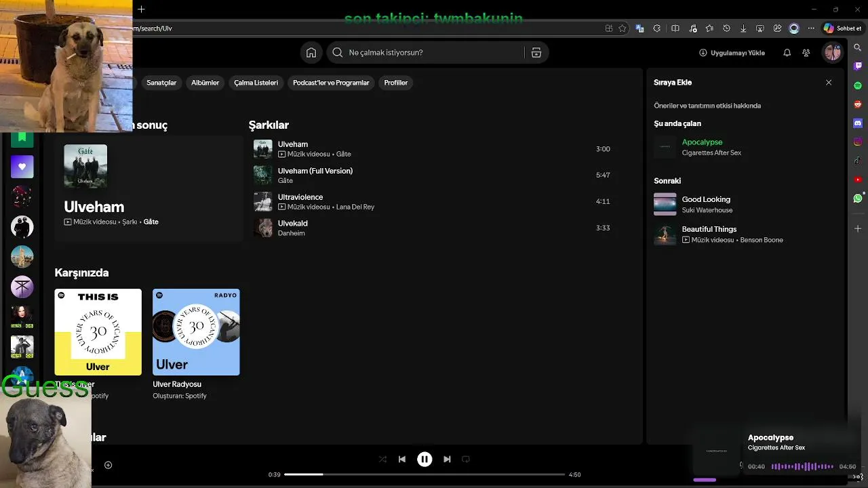Toggle repeat in the player bar

466,459
